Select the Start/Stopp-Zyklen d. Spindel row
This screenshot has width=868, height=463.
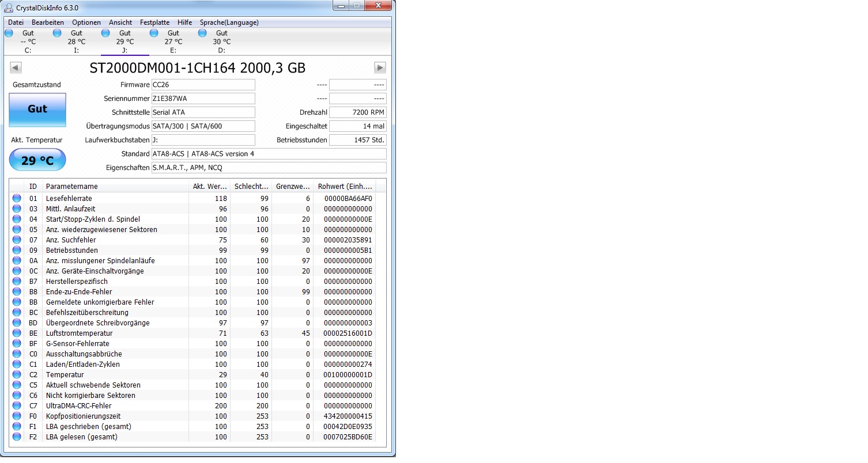(x=193, y=219)
